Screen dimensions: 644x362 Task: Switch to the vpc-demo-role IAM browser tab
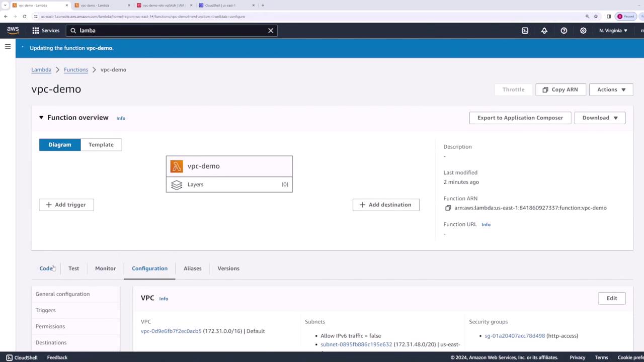point(165,5)
